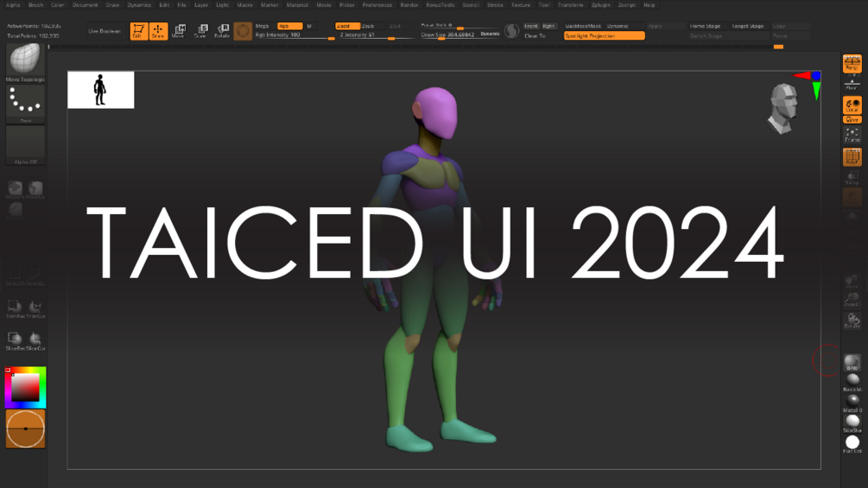
Task: Select the Move transform tool
Action: 179,31
